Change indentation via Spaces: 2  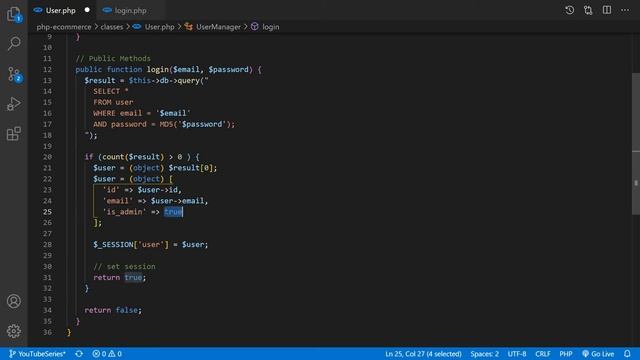pos(484,354)
